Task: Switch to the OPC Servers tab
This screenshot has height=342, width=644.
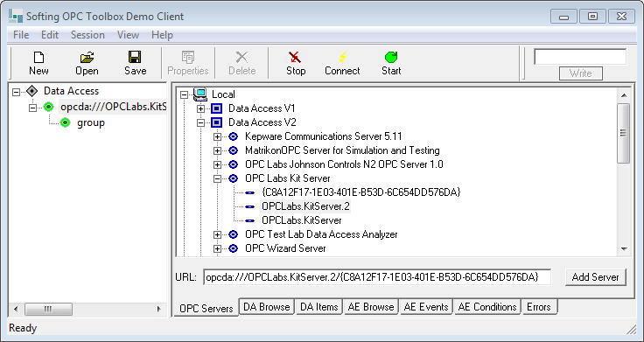Action: click(206, 309)
